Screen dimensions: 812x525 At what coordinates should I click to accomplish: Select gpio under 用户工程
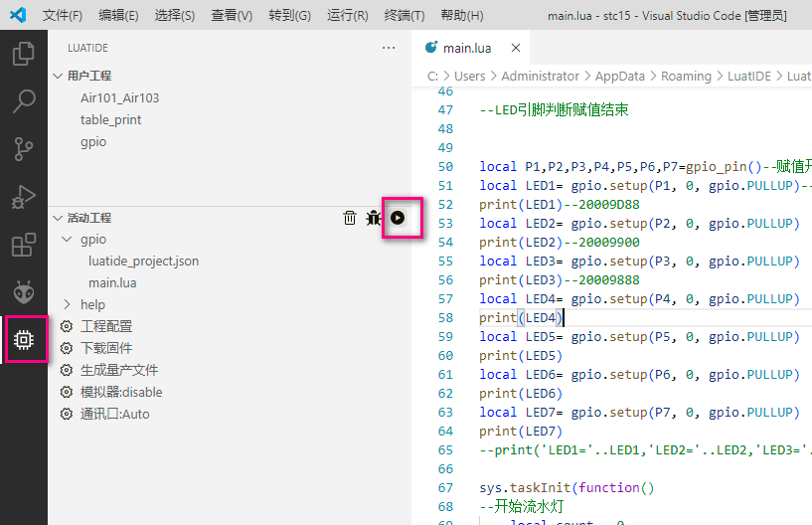[93, 142]
